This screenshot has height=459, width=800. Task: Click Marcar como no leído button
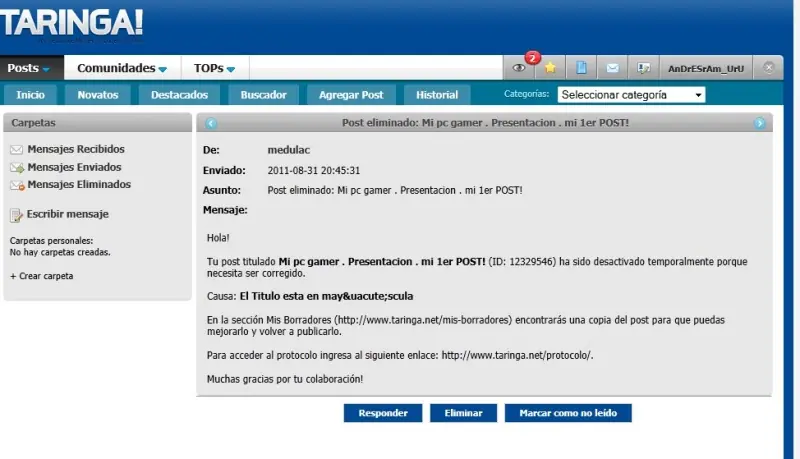click(568, 413)
